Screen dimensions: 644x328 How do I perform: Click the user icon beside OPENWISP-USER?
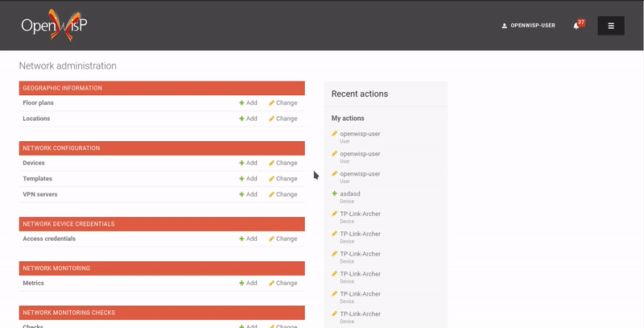coord(504,26)
